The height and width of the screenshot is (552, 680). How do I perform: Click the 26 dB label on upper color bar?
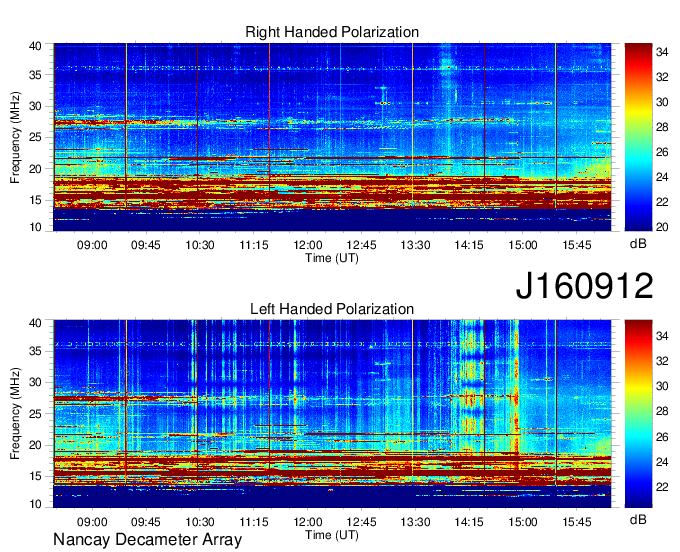point(662,152)
